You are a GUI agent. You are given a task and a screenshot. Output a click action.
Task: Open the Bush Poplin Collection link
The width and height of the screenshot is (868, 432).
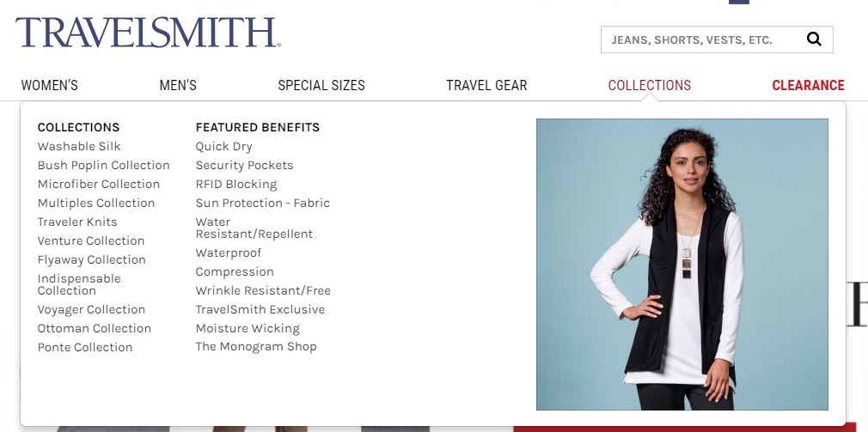pos(103,165)
